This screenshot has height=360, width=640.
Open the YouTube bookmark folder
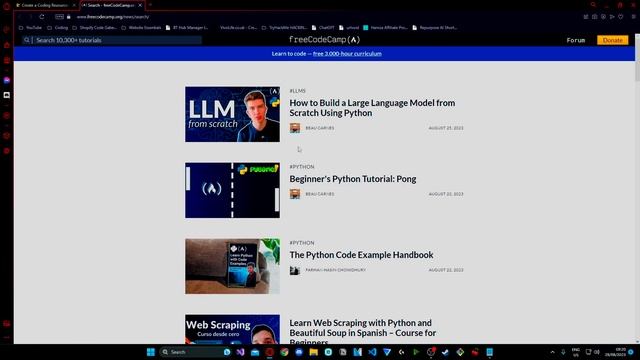click(30, 28)
